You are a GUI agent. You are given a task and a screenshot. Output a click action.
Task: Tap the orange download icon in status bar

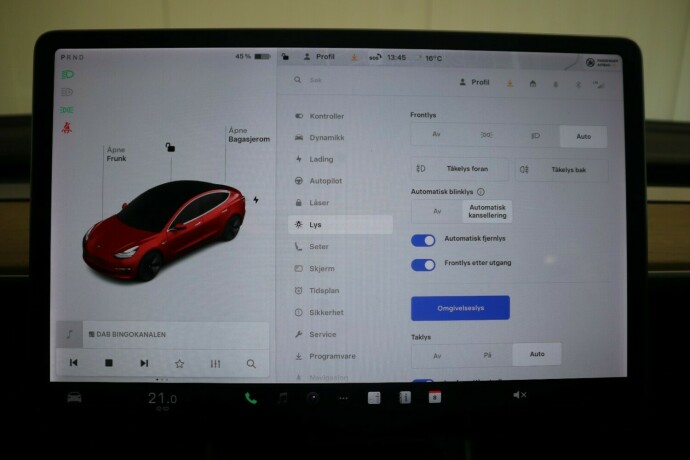click(354, 57)
